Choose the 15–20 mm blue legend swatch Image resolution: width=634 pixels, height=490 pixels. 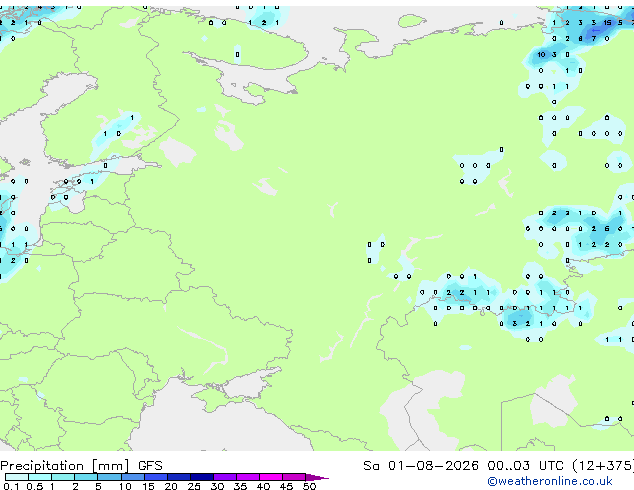tap(156, 477)
